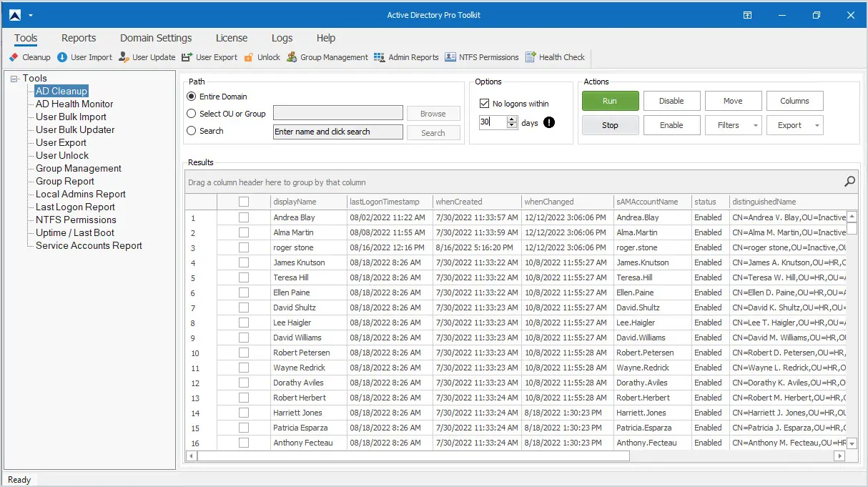Select the Entire Domain radio option
This screenshot has width=868, height=487.
[x=191, y=97]
